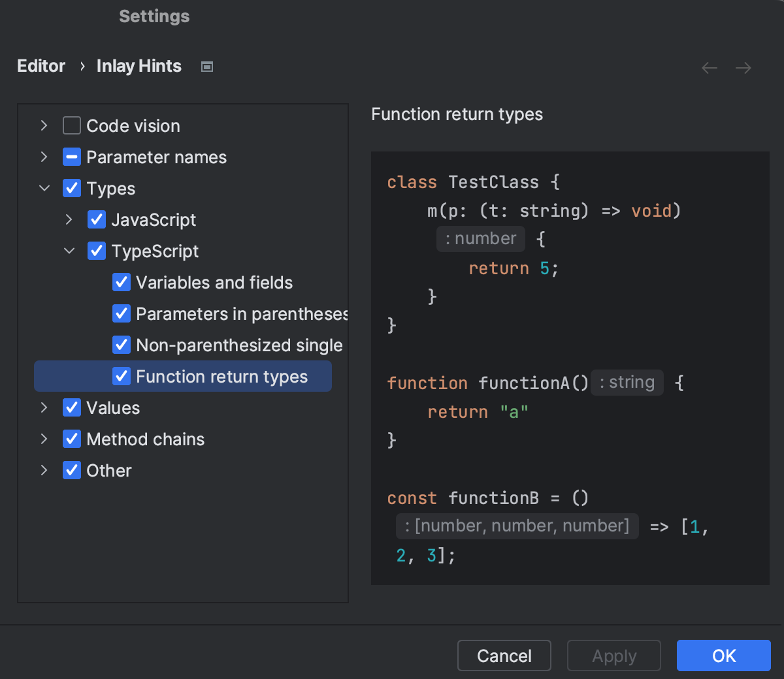The image size is (784, 679).
Task: Open the Editor breadcrumb
Action: [x=41, y=66]
